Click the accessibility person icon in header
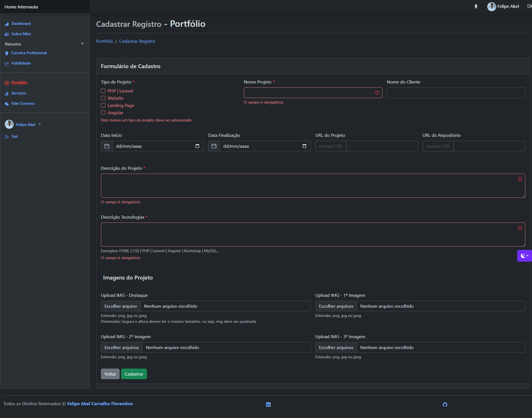 pos(476,6)
